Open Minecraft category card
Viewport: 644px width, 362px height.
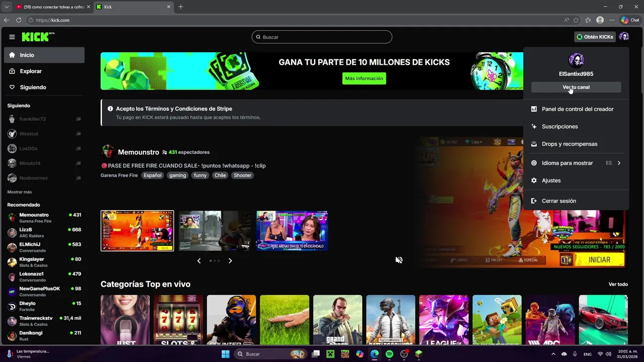pos(497,320)
